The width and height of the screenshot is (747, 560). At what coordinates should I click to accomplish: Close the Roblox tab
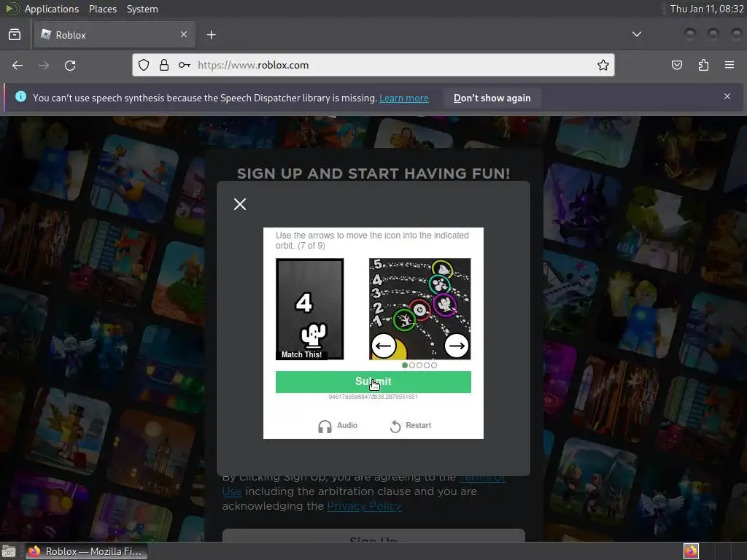(x=184, y=34)
